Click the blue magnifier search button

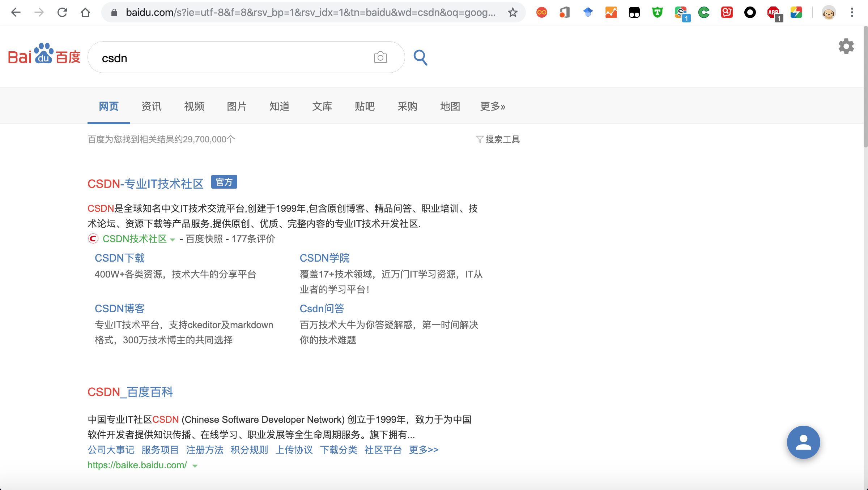pyautogui.click(x=420, y=57)
